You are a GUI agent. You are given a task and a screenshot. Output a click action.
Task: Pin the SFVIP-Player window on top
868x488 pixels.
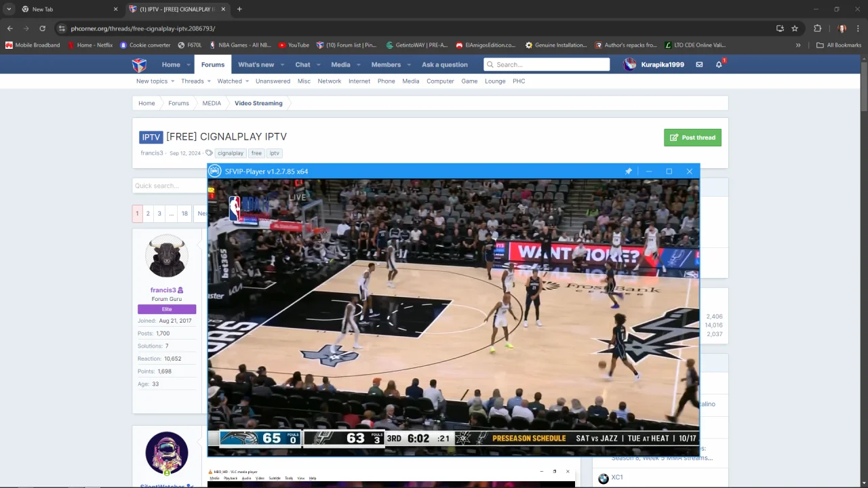tap(629, 171)
